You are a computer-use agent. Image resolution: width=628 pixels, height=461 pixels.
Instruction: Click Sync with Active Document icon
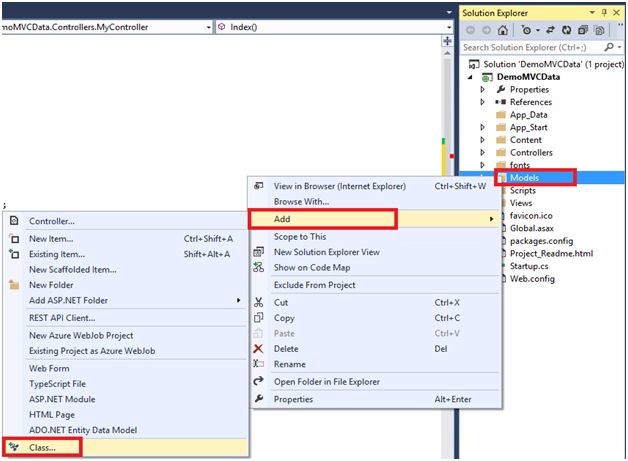pyautogui.click(x=550, y=30)
